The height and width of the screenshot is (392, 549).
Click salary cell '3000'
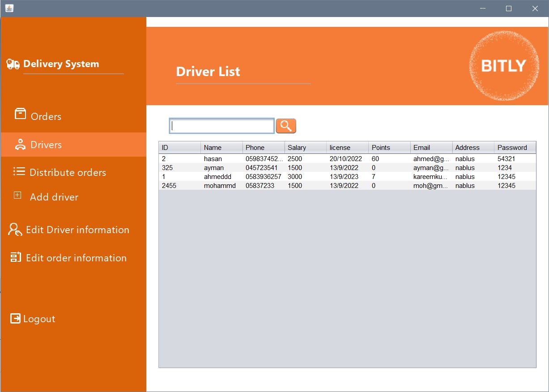pos(306,177)
